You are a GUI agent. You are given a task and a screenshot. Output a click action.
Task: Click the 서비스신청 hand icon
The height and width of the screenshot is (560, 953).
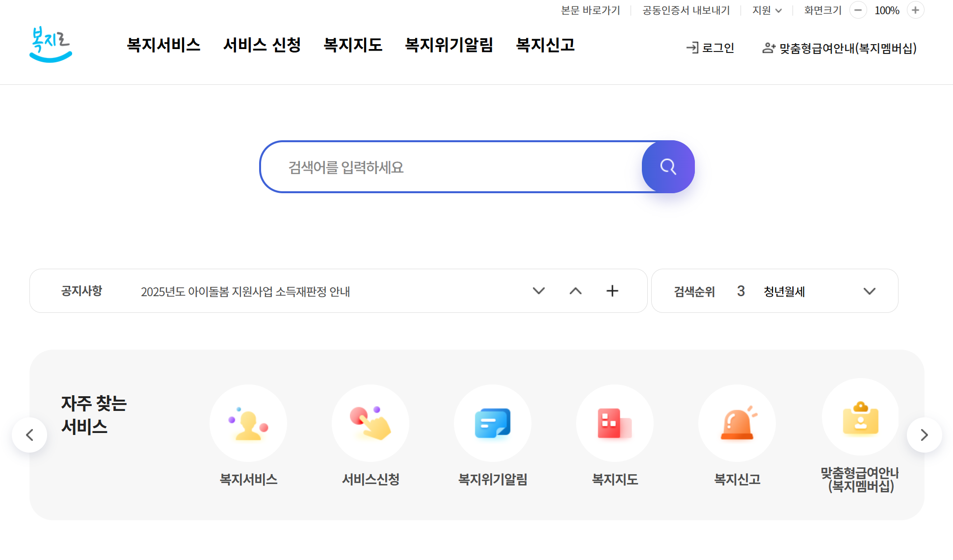[x=371, y=423]
